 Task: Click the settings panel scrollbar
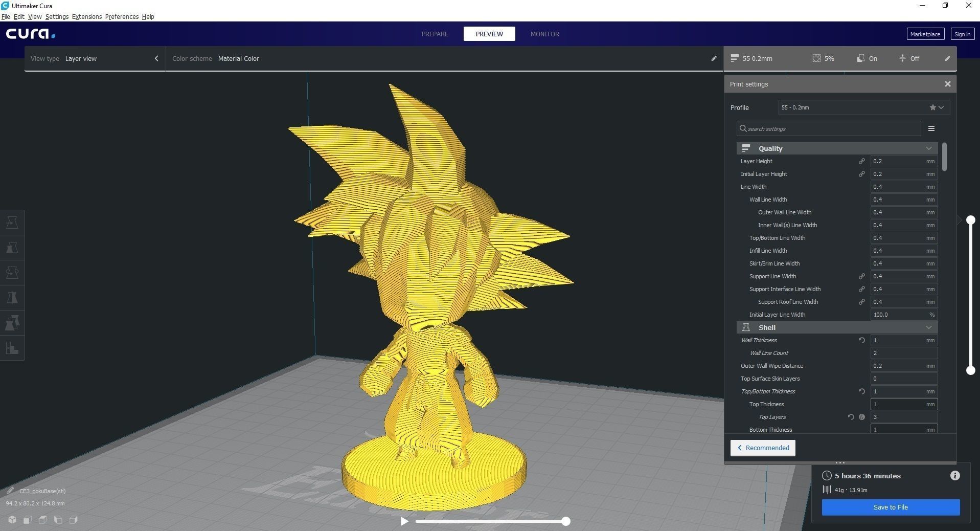click(x=944, y=157)
